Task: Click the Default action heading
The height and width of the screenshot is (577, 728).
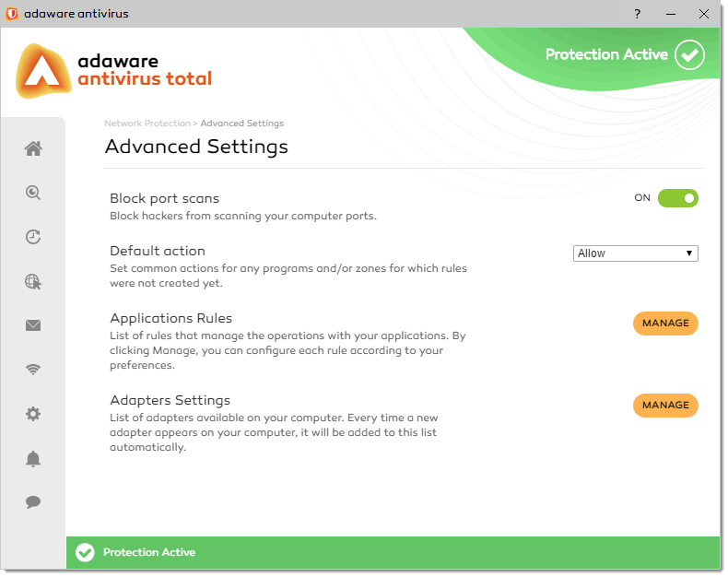Action: tap(158, 251)
